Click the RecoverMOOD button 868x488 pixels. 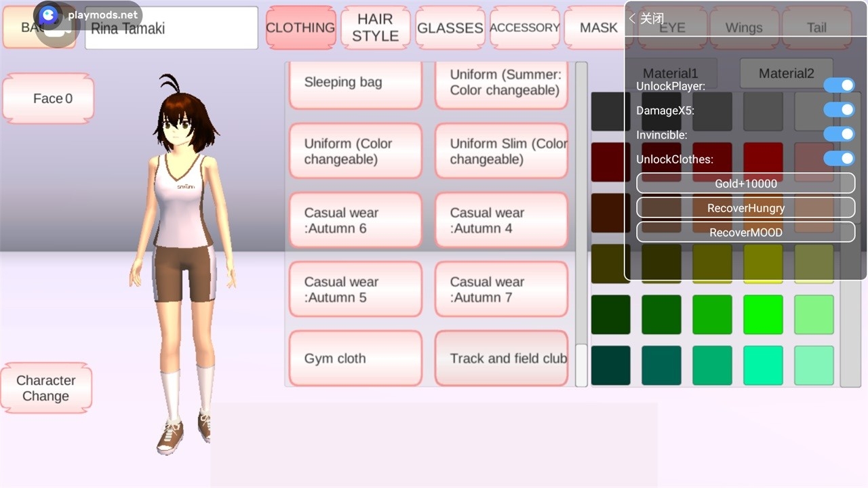point(745,232)
